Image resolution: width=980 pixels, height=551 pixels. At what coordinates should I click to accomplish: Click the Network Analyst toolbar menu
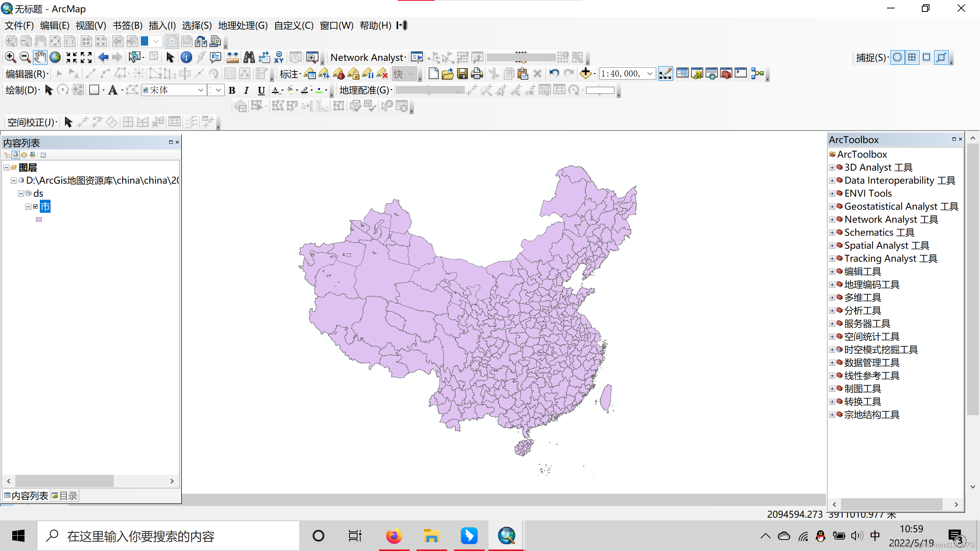coord(368,57)
